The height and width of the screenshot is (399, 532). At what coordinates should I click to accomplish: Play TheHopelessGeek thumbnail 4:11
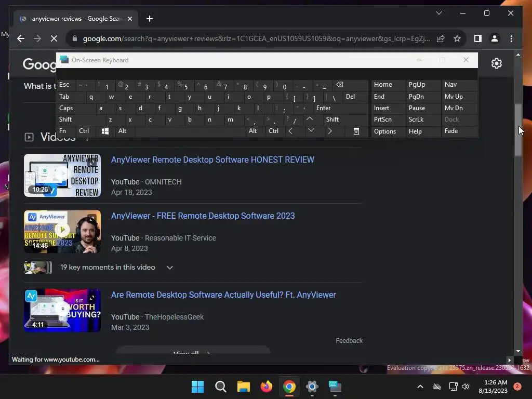click(62, 311)
